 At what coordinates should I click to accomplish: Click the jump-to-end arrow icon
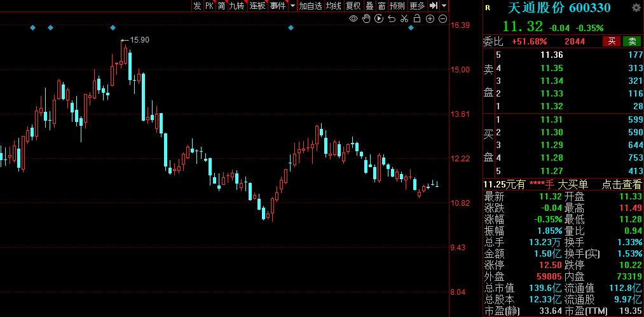pos(434,6)
